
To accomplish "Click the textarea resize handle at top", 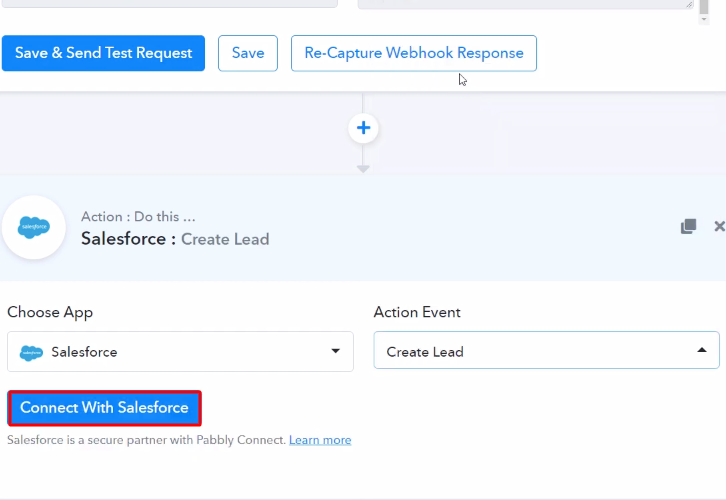I will tap(689, 4).
